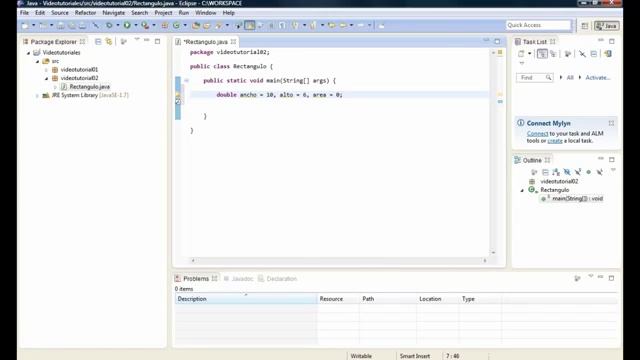The width and height of the screenshot is (640, 360).
Task: Click Collapse All icon in Outline toolbar
Action: pyautogui.click(x=545, y=172)
